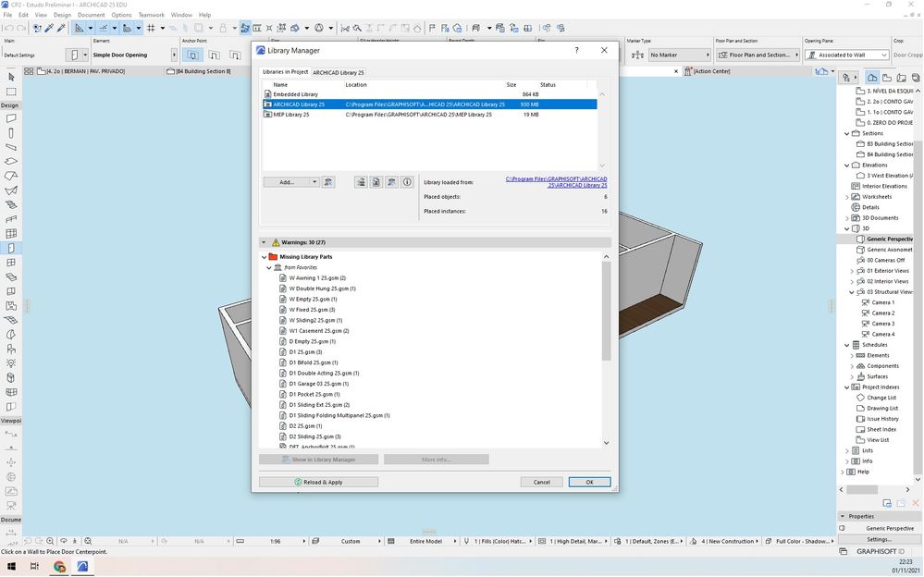Select missing part D1 Bifold 25.gsm
924x577 pixels.
click(313, 362)
